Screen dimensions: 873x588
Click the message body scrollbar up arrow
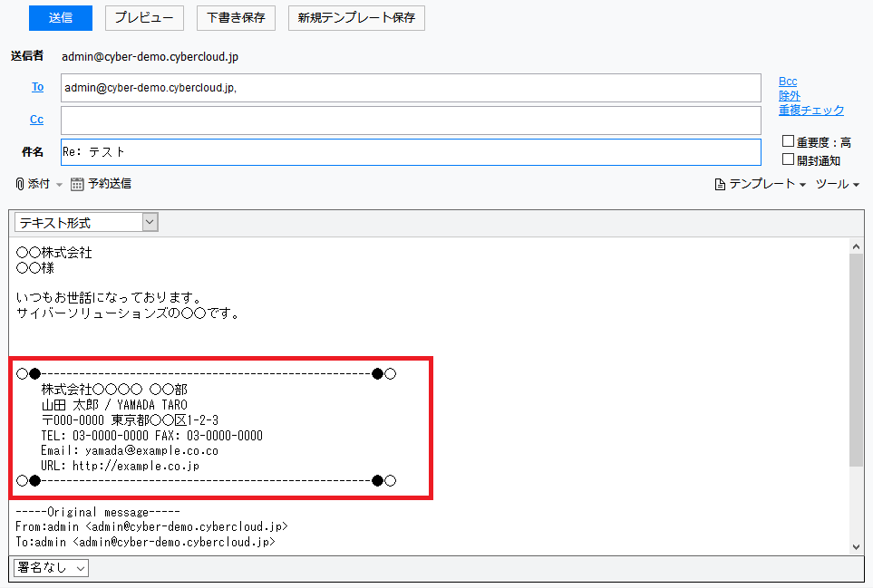857,246
